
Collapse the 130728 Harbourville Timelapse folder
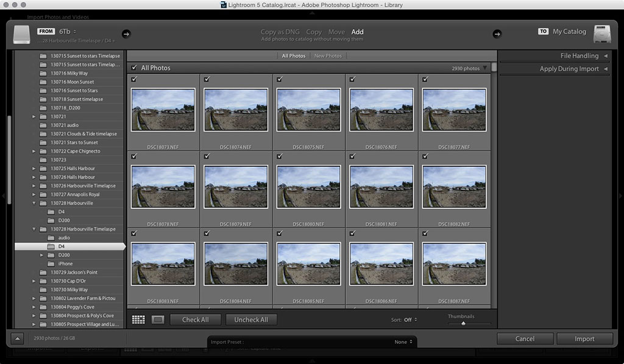click(34, 229)
